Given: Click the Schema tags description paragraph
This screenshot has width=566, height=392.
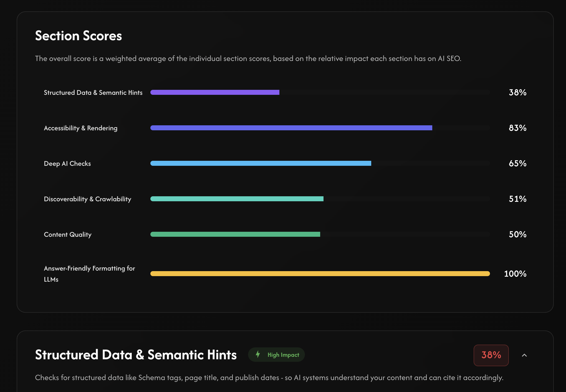Looking at the screenshot, I should click(x=269, y=378).
